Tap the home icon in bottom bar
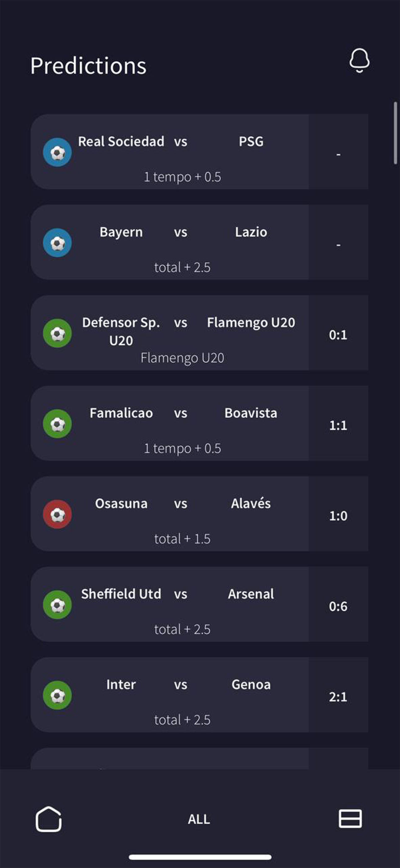Viewport: 400px width, 868px height. click(x=48, y=819)
